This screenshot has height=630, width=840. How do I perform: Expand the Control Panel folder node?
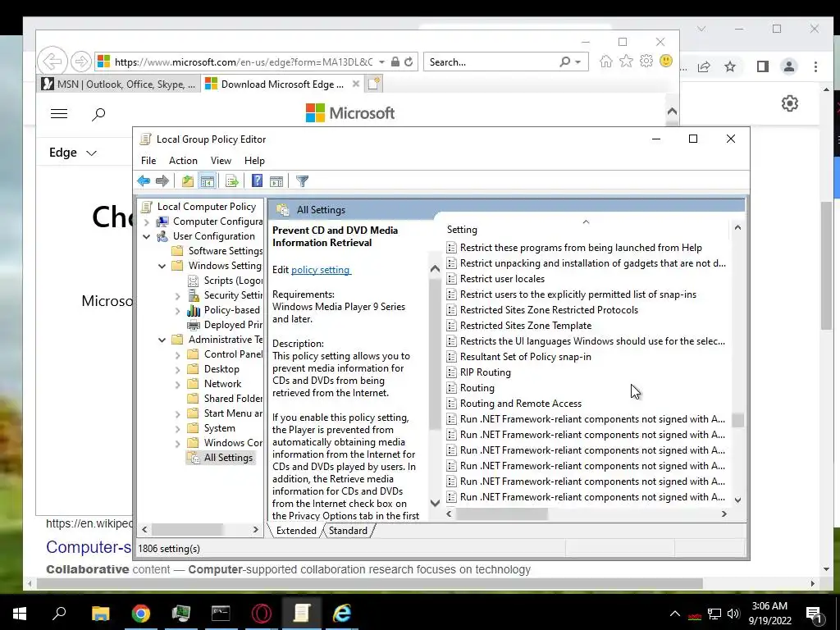(x=177, y=354)
